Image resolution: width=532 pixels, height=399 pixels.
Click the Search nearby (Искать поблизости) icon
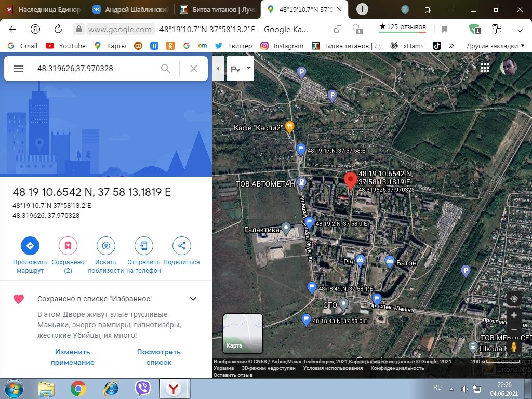(x=106, y=246)
